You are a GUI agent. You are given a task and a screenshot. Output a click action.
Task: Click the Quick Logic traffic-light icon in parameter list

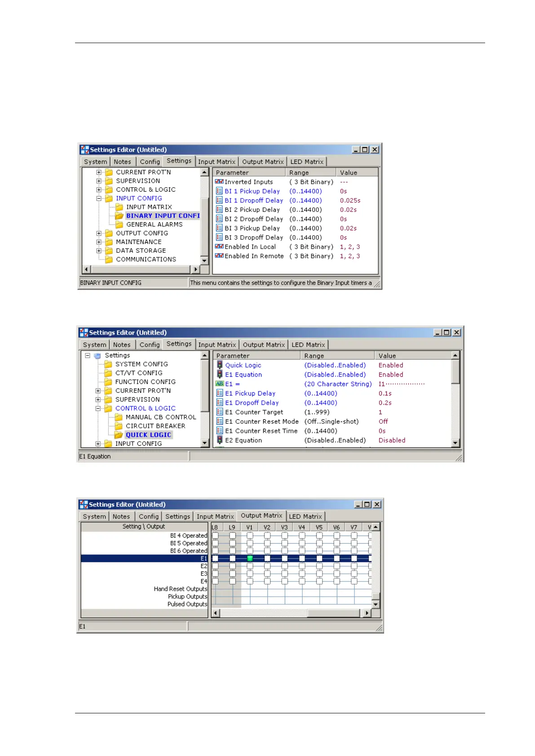[220, 365]
